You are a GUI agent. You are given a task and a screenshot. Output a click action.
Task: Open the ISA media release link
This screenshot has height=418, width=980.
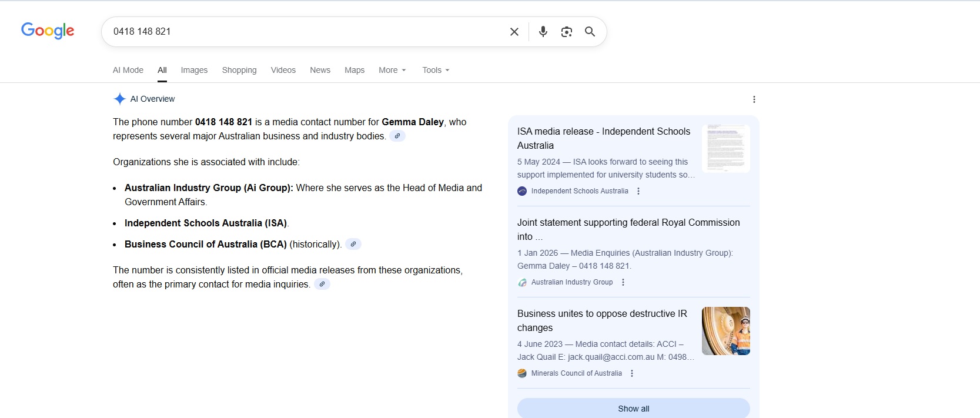[603, 138]
